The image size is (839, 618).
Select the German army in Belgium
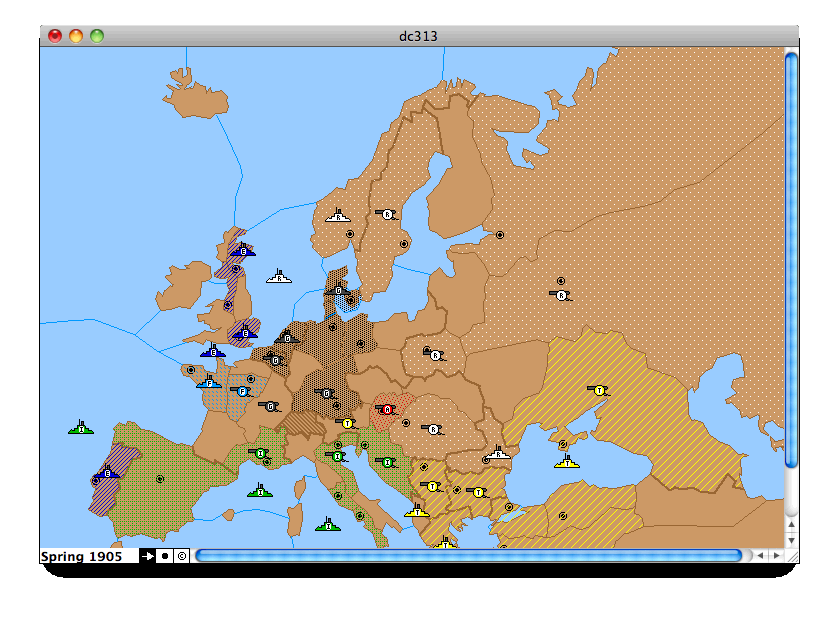274,360
